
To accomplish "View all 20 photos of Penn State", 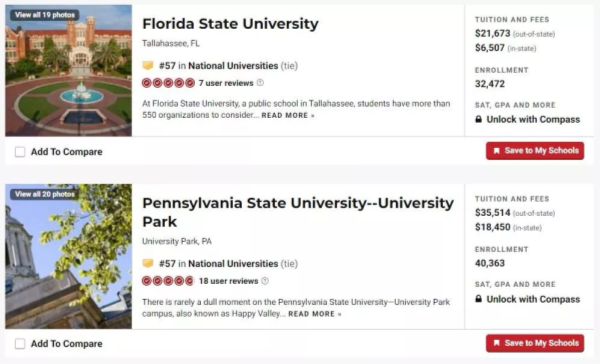I will point(45,194).
